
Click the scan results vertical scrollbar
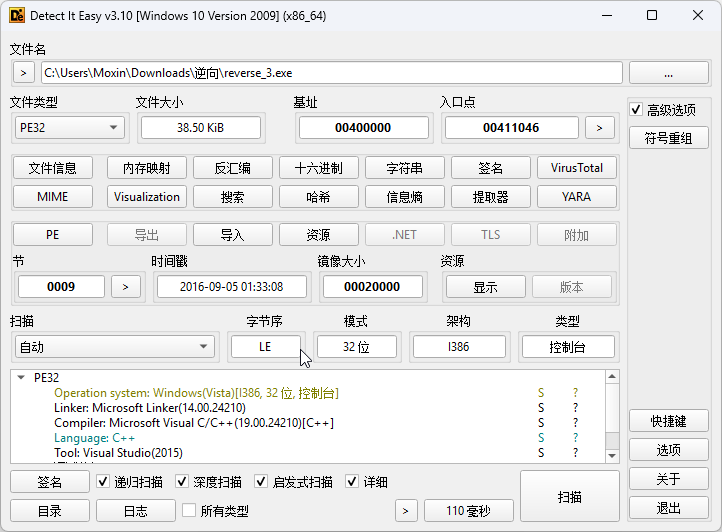[612, 415]
